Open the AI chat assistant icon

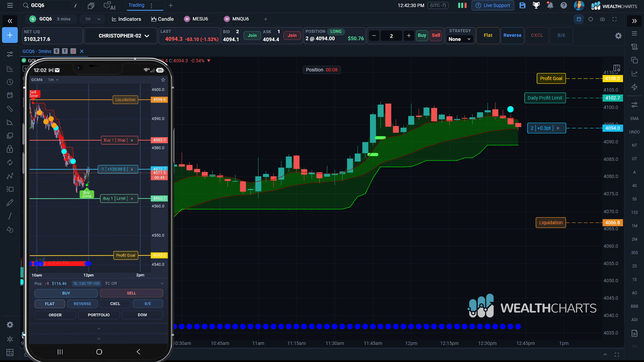[x=109, y=5]
